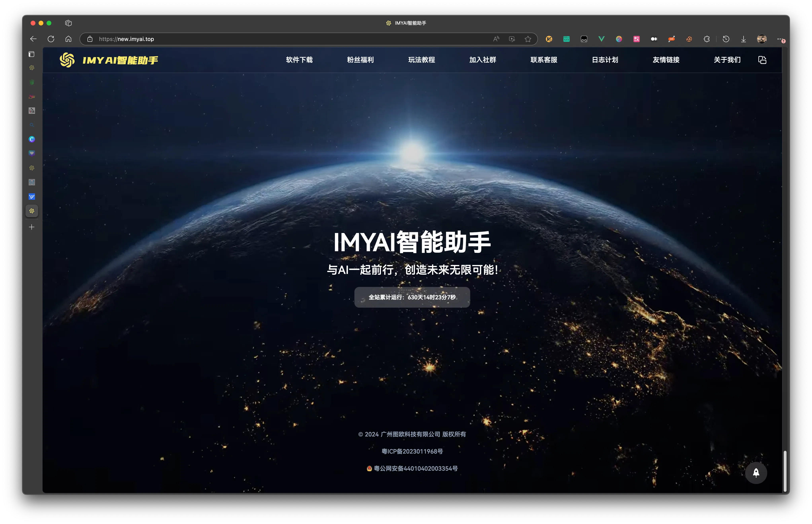Switch to the red SAi vertical tab
Viewport: 812px width, 524px height.
tap(32, 97)
